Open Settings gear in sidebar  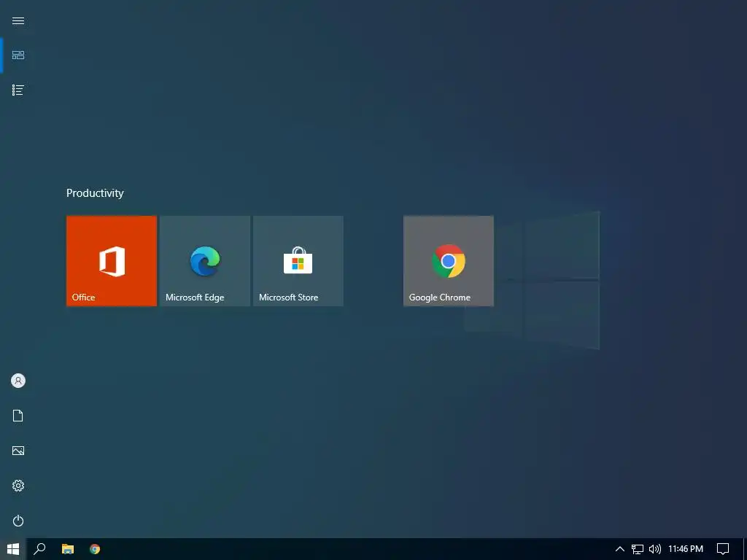[18, 486]
